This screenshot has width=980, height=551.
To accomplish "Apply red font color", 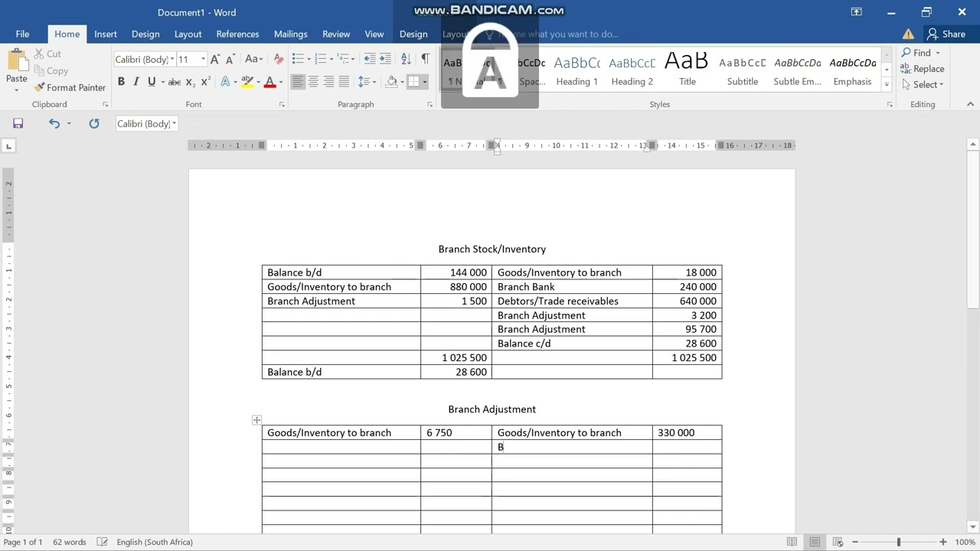I will [x=269, y=82].
